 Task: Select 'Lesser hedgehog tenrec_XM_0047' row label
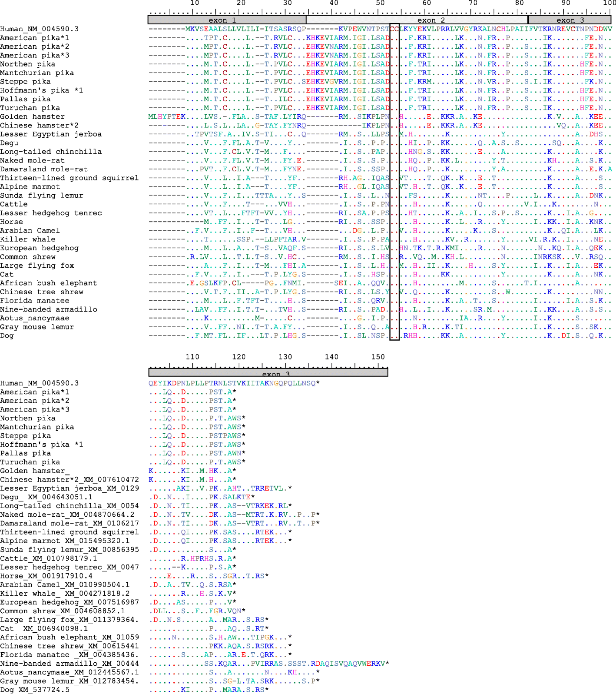(70, 567)
